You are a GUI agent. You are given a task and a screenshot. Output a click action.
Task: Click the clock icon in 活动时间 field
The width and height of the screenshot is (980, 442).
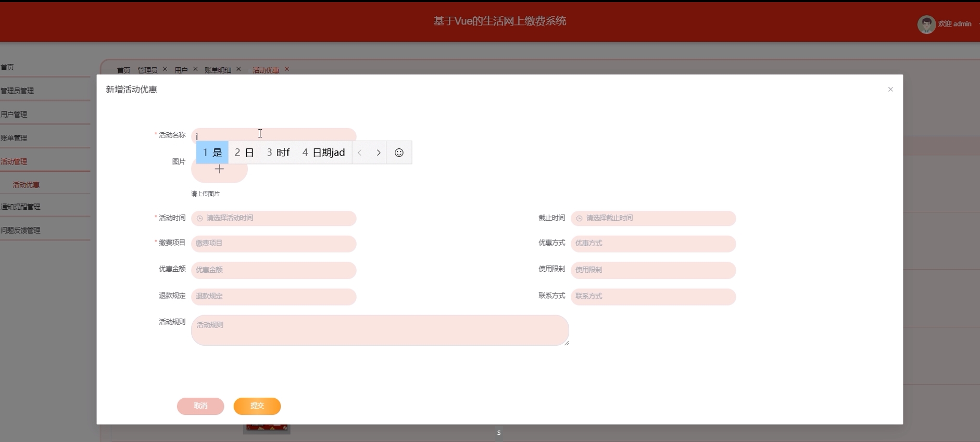click(199, 219)
